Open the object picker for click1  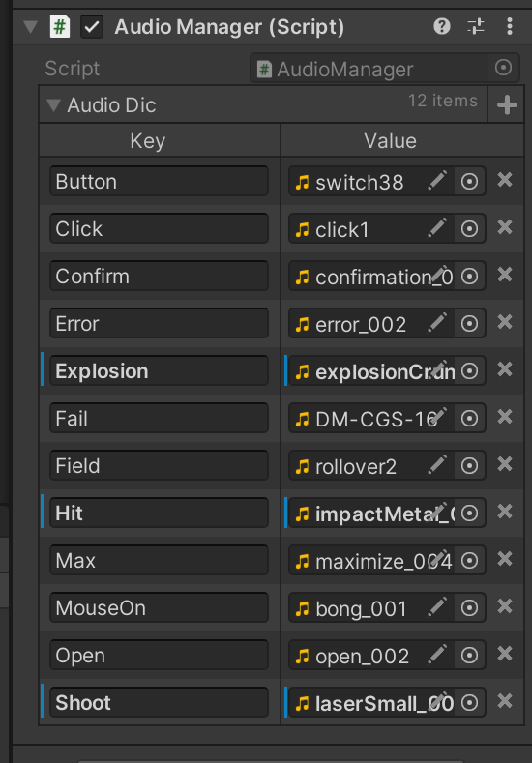[470, 228]
